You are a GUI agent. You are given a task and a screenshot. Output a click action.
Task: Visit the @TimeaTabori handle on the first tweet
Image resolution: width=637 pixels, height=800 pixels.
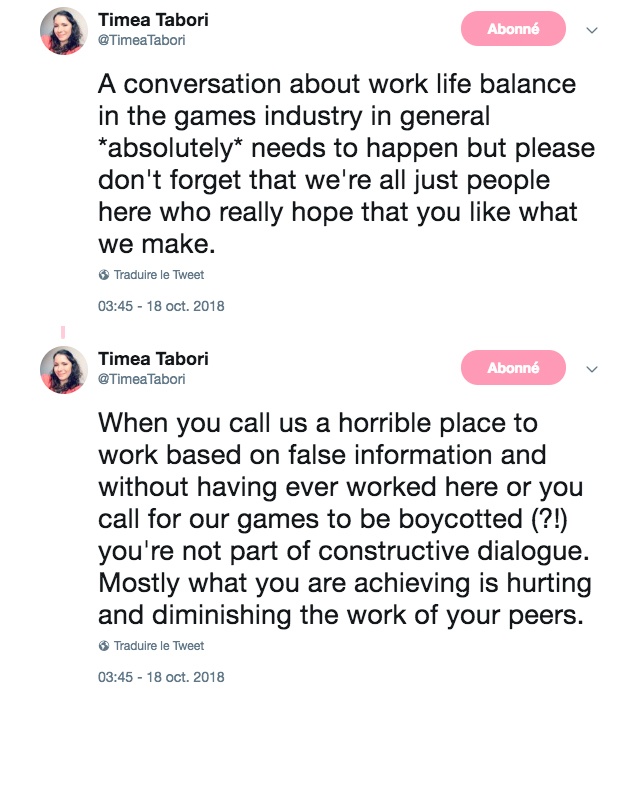(x=141, y=40)
